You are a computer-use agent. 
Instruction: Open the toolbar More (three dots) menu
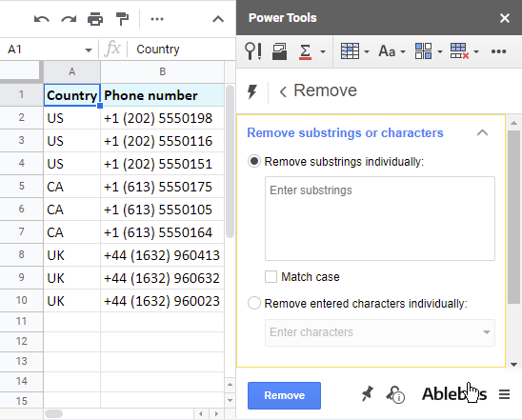point(157,19)
